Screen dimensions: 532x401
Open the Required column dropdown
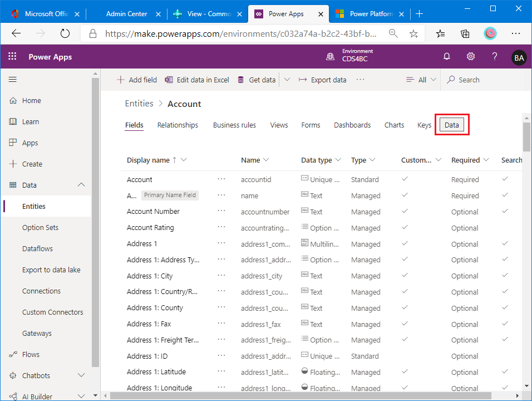(486, 160)
